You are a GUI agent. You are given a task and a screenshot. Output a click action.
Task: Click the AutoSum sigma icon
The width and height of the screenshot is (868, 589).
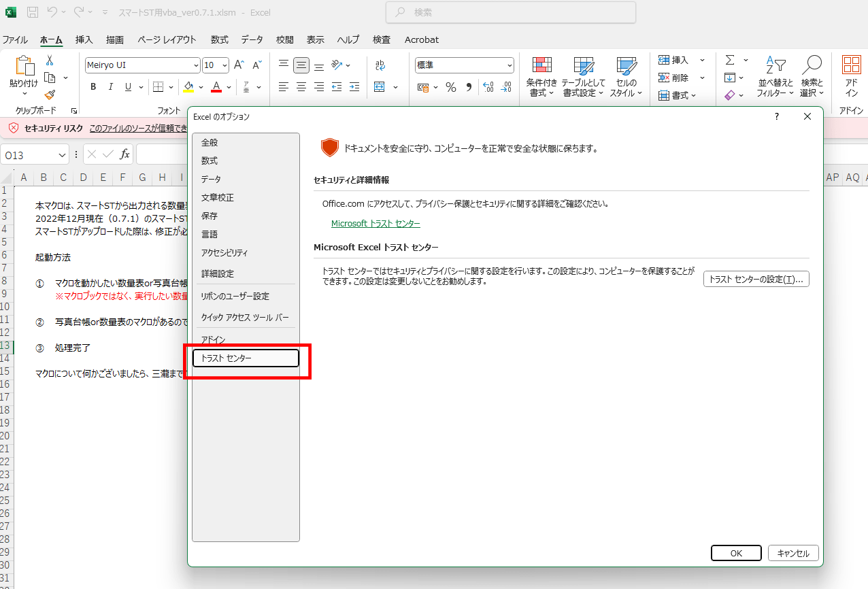[x=730, y=61]
